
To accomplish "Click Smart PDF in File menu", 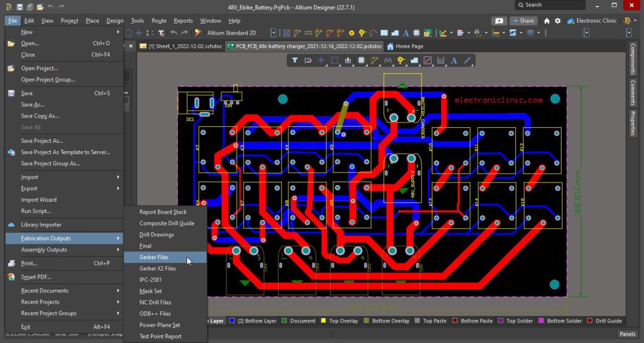I will point(64,277).
